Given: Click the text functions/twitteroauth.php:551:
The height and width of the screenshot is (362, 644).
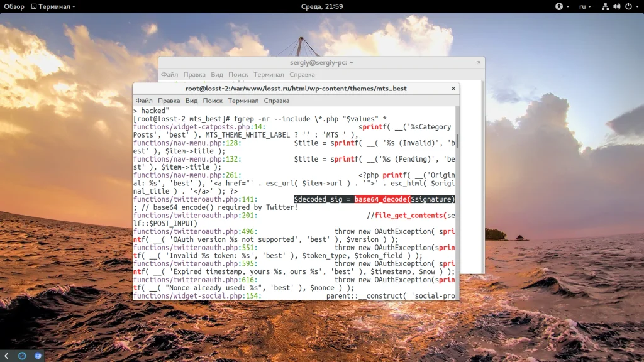Looking at the screenshot, I should 195,248.
